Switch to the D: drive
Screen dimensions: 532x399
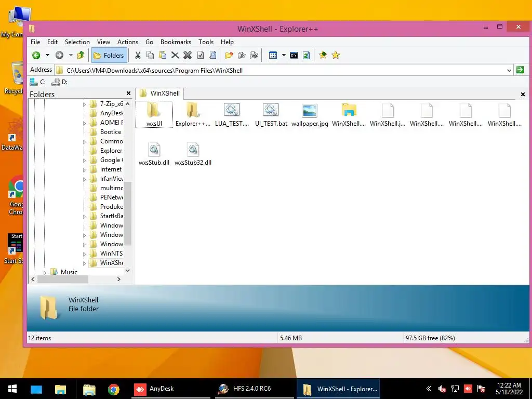tap(59, 82)
